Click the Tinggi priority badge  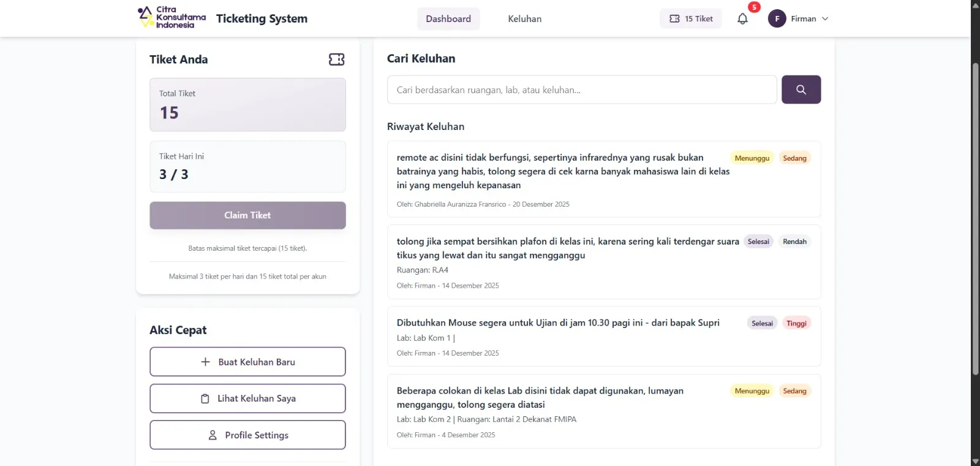[x=796, y=323]
